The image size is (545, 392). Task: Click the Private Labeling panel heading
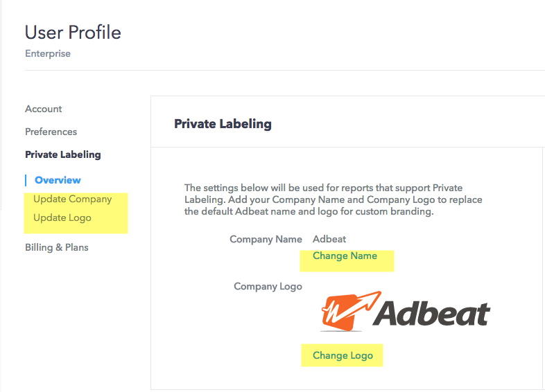(x=223, y=124)
